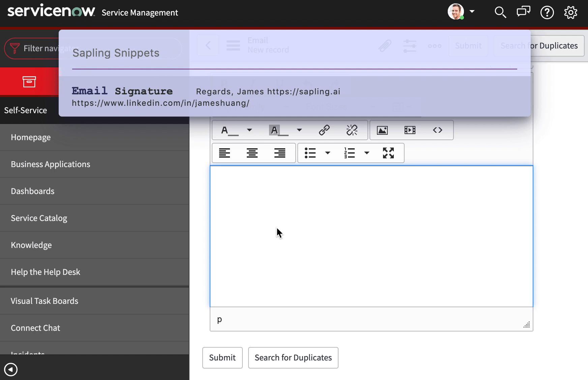Screen dimensions: 588x380
Task: Open the help question mark icon
Action: [547, 12]
